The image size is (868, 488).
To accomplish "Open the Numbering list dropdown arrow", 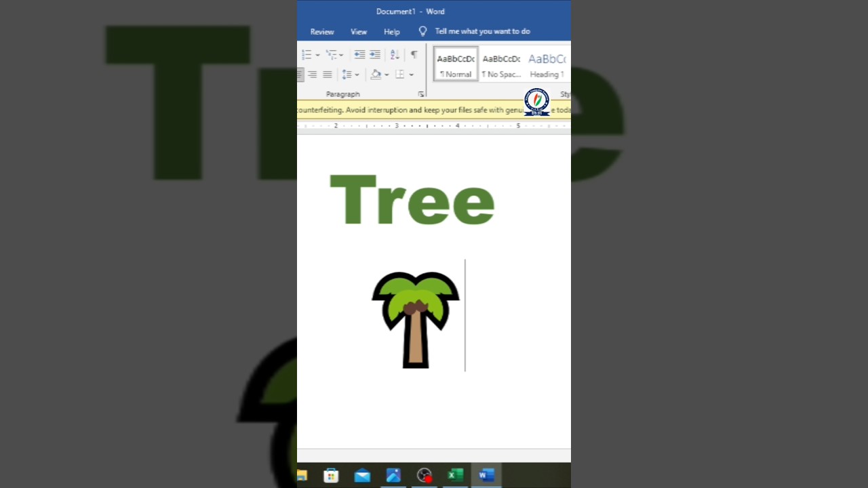I will [x=317, y=55].
